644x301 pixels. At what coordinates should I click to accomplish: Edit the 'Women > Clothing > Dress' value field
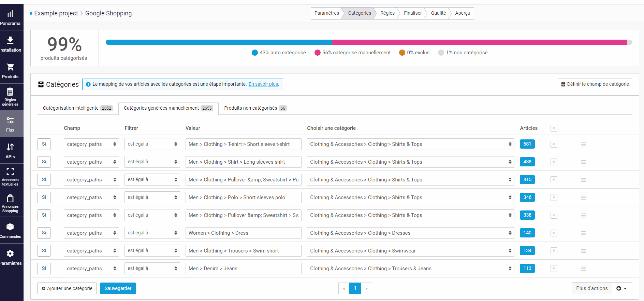[x=244, y=233]
